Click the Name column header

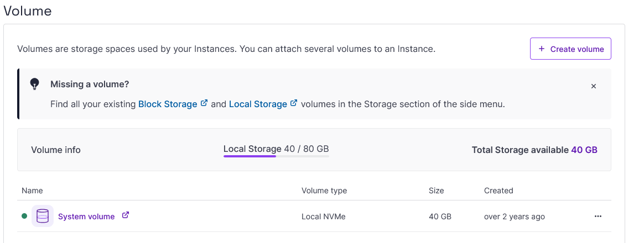(x=32, y=191)
